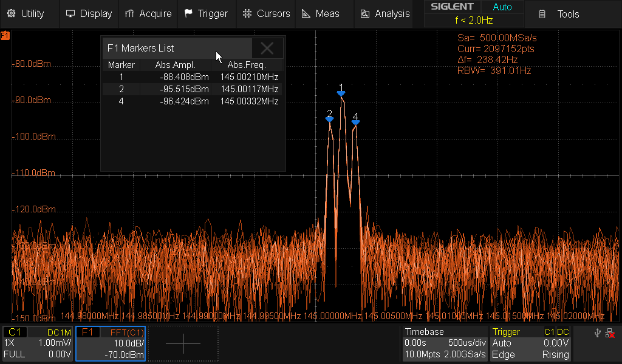Open the Analysis menu

pyautogui.click(x=384, y=14)
